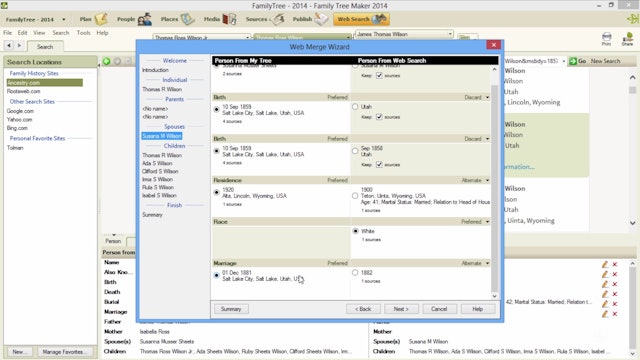The height and width of the screenshot is (360, 640).
Task: Select Summary step in wizard sidebar
Action: pos(152,215)
